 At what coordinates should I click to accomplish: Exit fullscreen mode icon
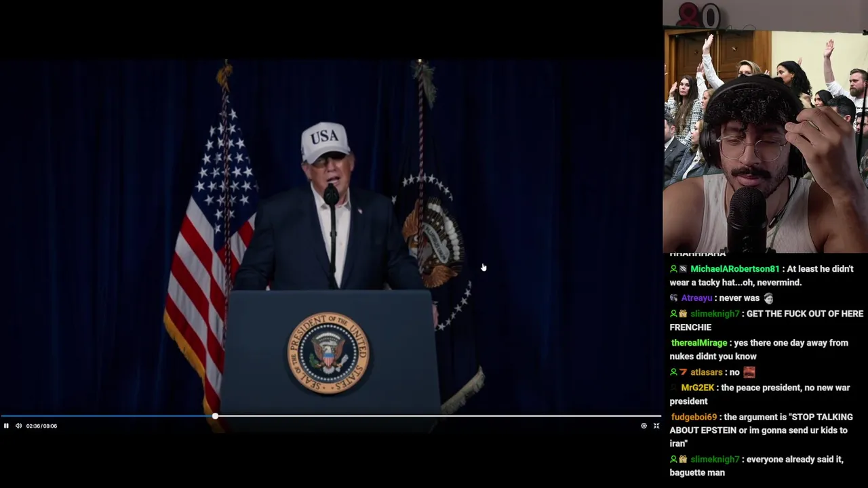656,426
